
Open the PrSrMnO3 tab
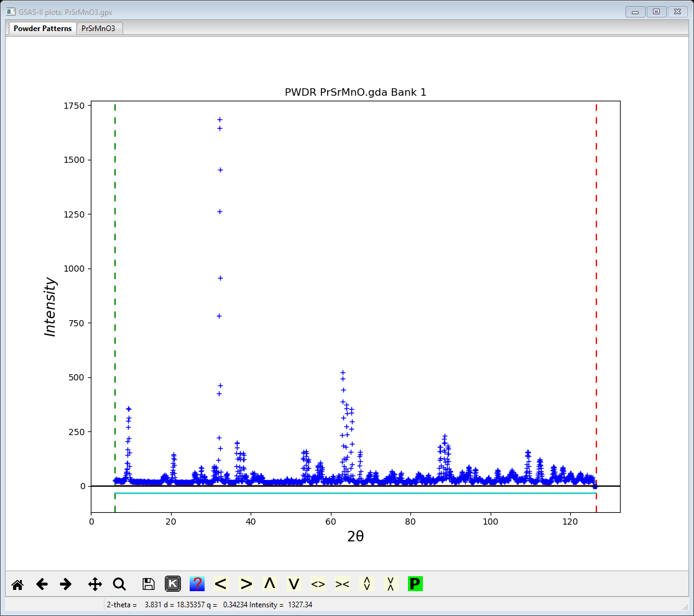coord(98,29)
